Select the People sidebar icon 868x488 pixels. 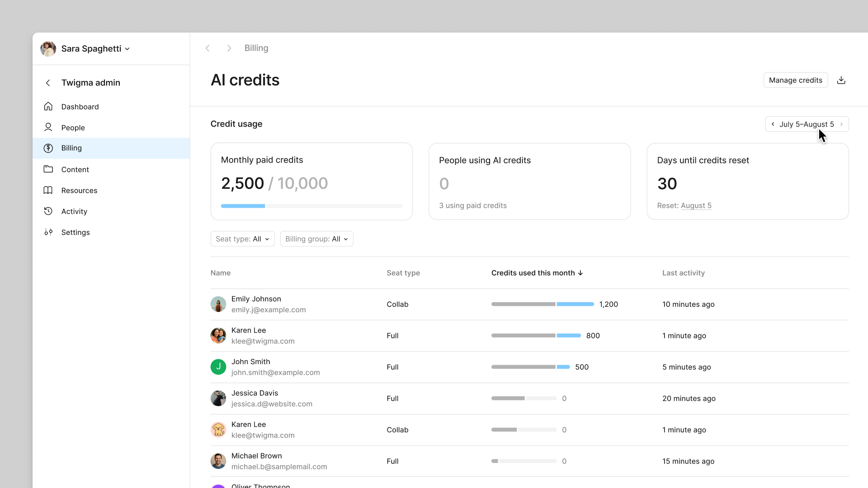tap(48, 127)
